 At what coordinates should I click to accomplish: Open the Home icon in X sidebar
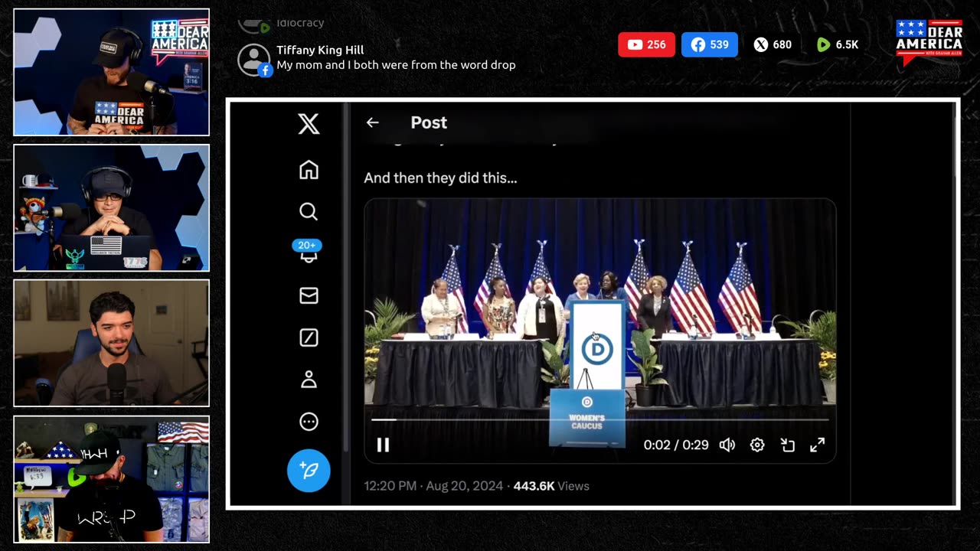point(309,170)
